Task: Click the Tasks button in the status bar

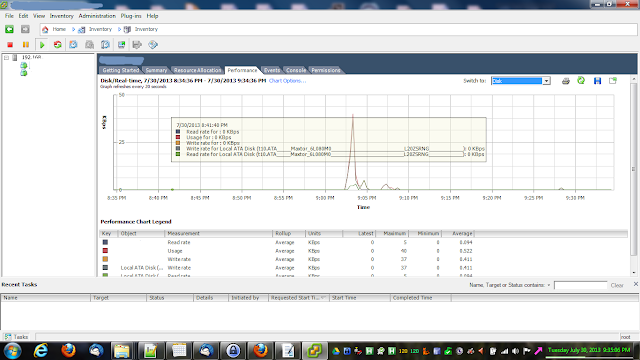Action: coord(16,337)
